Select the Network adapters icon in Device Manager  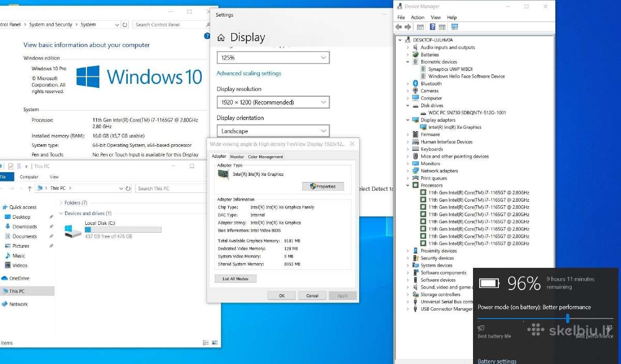coord(416,171)
